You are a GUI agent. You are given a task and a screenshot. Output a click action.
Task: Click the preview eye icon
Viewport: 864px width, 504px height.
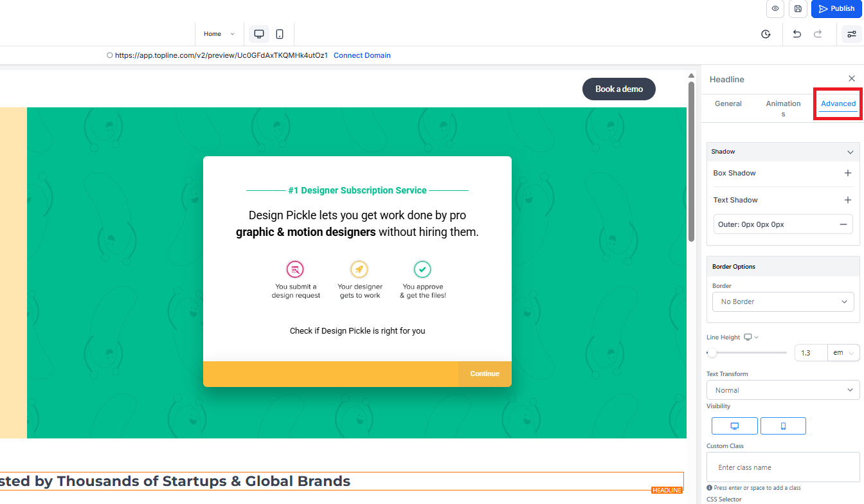(x=775, y=8)
